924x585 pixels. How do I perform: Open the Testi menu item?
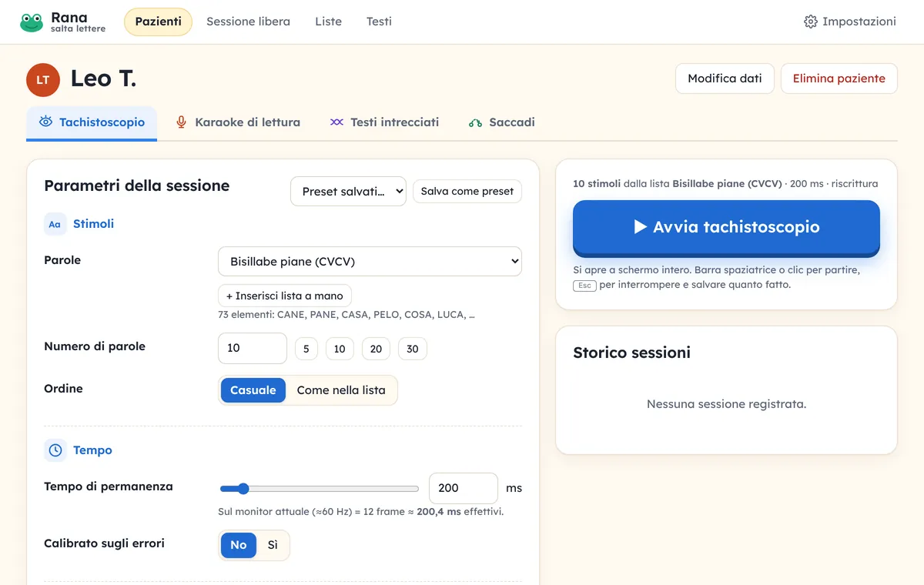point(379,22)
